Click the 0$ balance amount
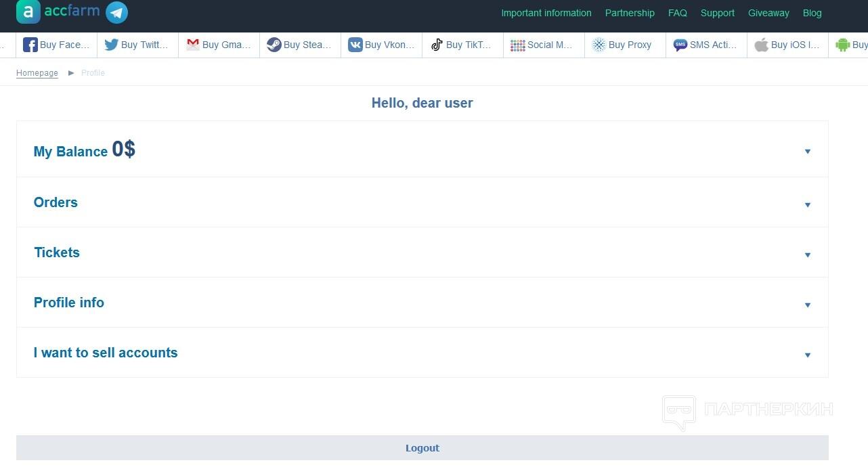868x467 pixels. (124, 149)
